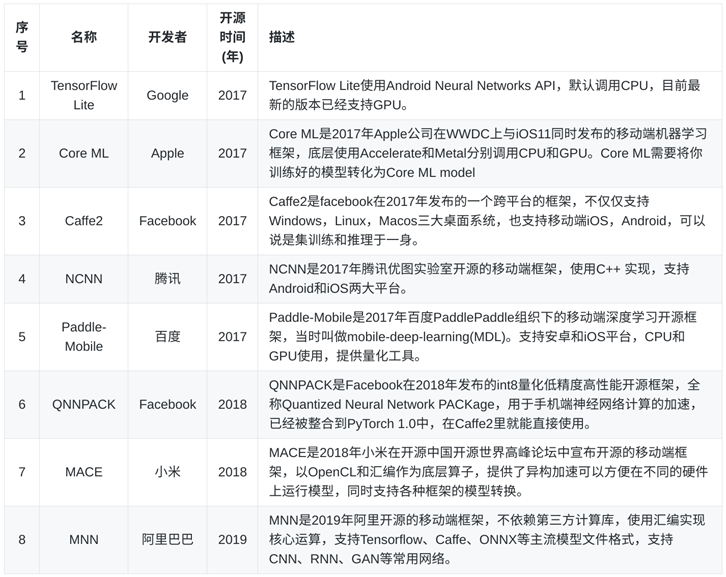Click the 描述 column header

282,37
